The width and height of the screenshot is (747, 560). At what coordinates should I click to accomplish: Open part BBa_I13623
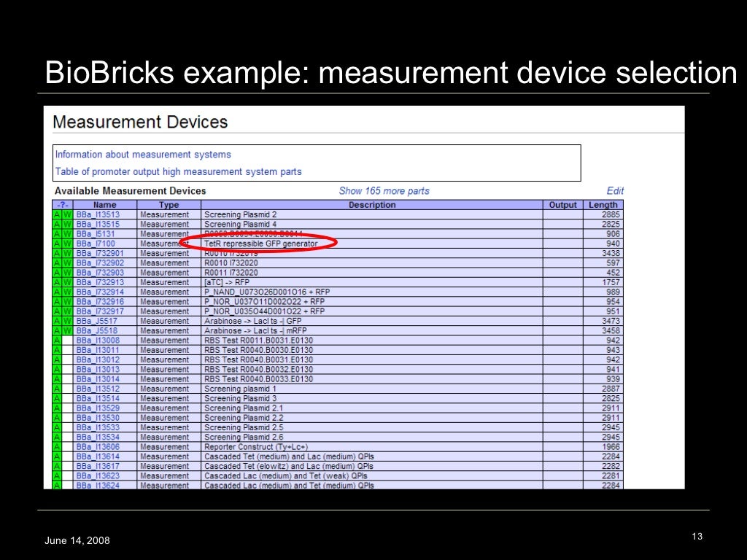tap(98, 476)
